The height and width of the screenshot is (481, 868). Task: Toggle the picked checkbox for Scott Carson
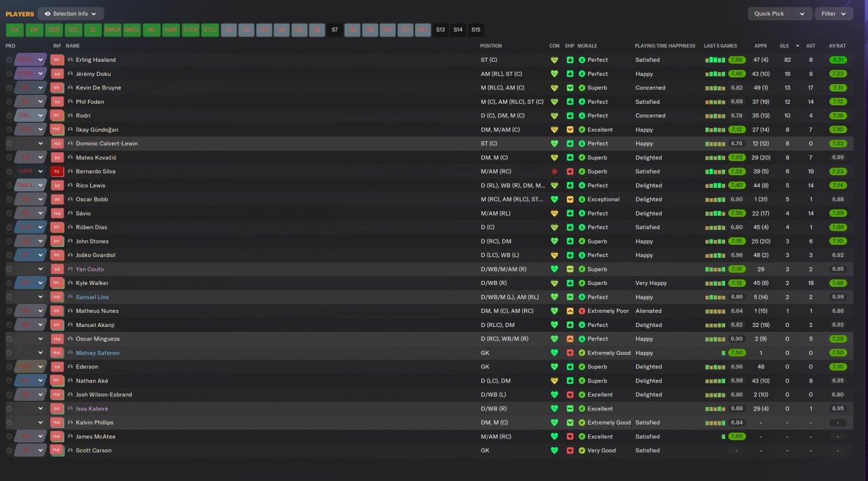click(x=9, y=450)
